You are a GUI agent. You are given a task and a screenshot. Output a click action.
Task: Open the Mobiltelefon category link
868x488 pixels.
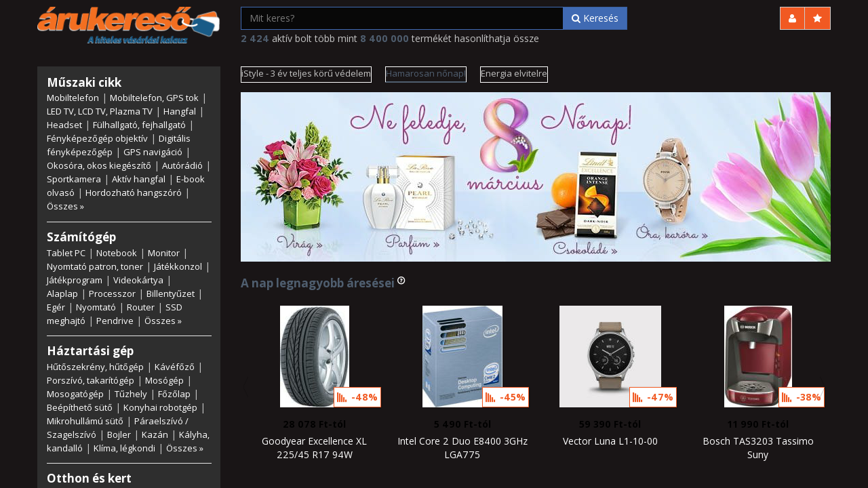73,98
